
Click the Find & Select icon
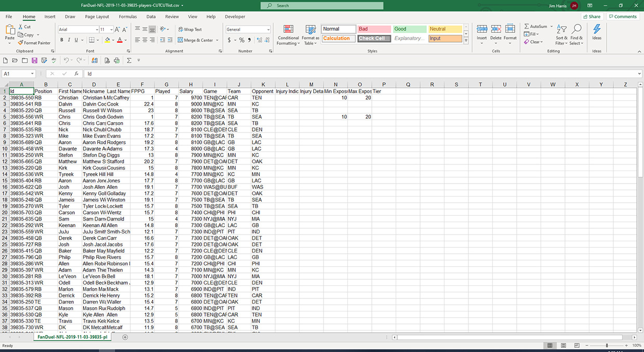pos(576,34)
